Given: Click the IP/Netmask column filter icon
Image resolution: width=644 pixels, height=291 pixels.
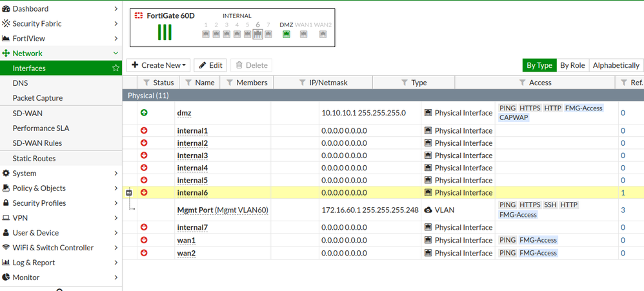Looking at the screenshot, I should [302, 83].
